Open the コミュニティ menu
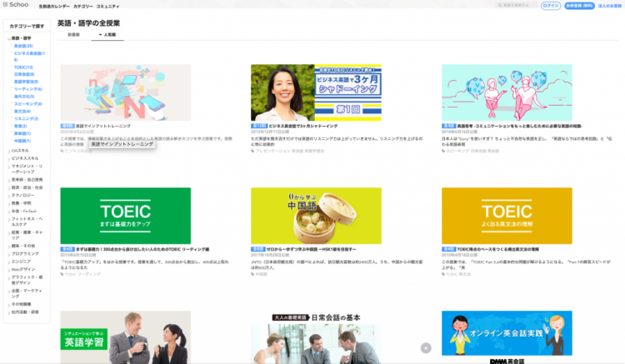Image resolution: width=625 pixels, height=364 pixels. [x=107, y=7]
